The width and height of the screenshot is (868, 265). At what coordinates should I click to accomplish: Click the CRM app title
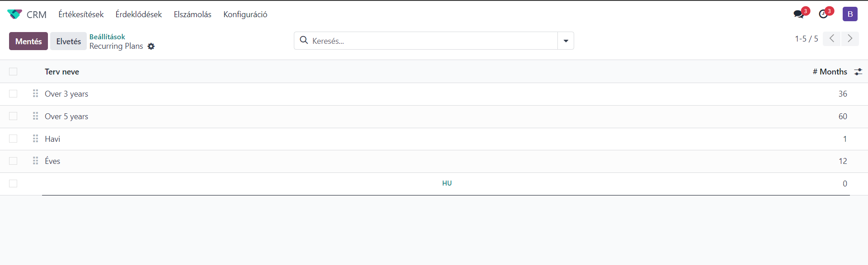tap(37, 14)
